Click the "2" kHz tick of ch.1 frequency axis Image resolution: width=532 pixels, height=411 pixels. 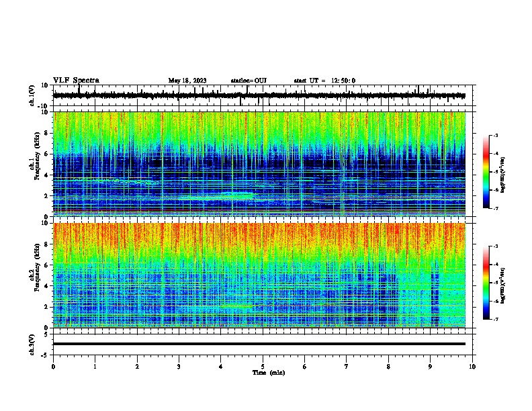point(46,196)
